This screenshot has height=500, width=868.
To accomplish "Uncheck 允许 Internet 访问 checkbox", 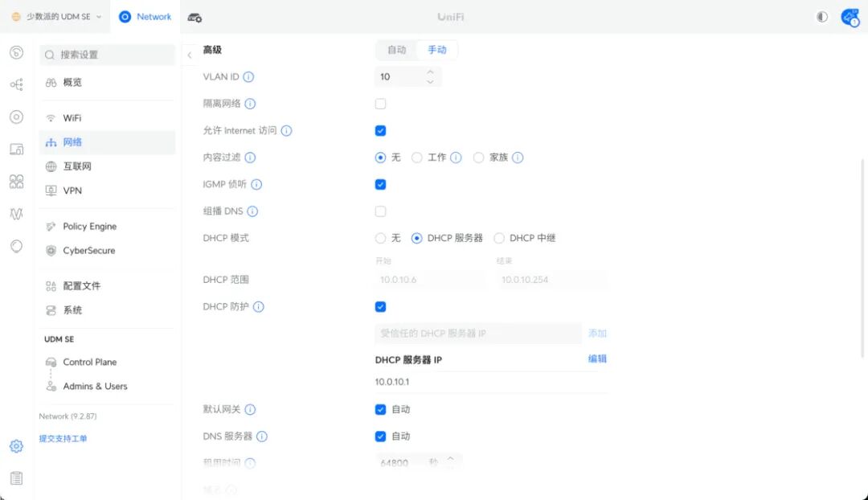I will [380, 131].
